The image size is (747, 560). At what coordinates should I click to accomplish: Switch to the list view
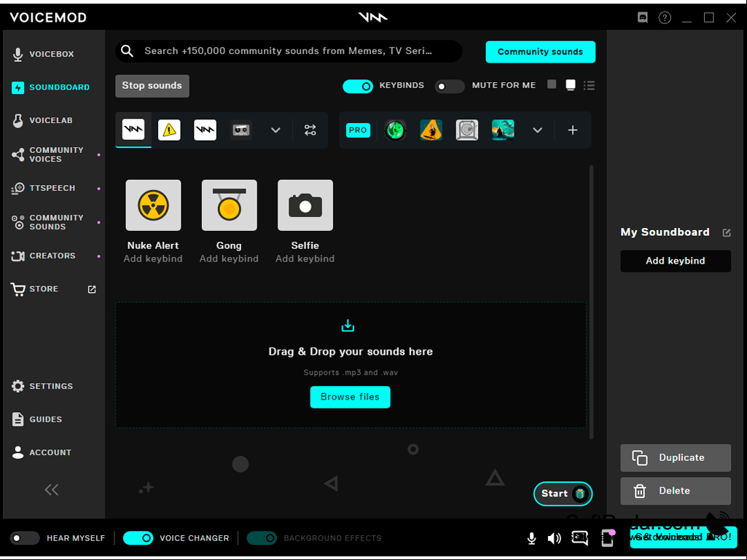pos(590,85)
